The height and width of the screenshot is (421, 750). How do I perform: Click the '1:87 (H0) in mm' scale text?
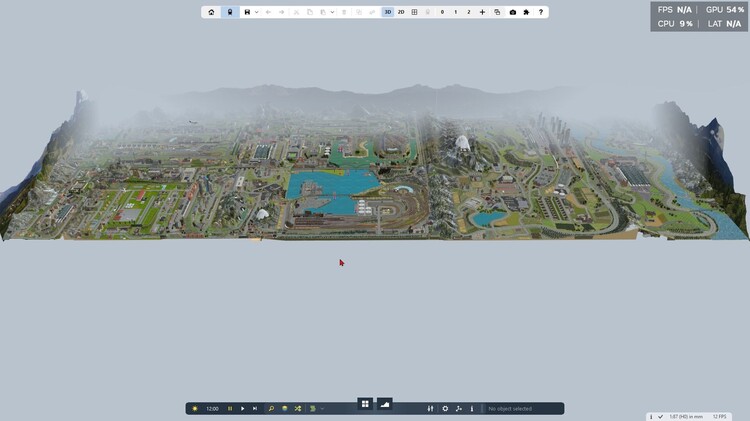[686, 417]
